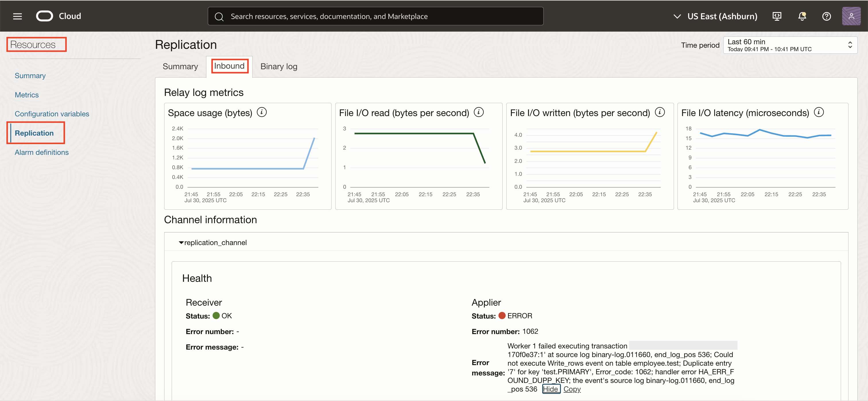This screenshot has height=401, width=868.
Task: Collapse the replication_channel section
Action: point(181,242)
